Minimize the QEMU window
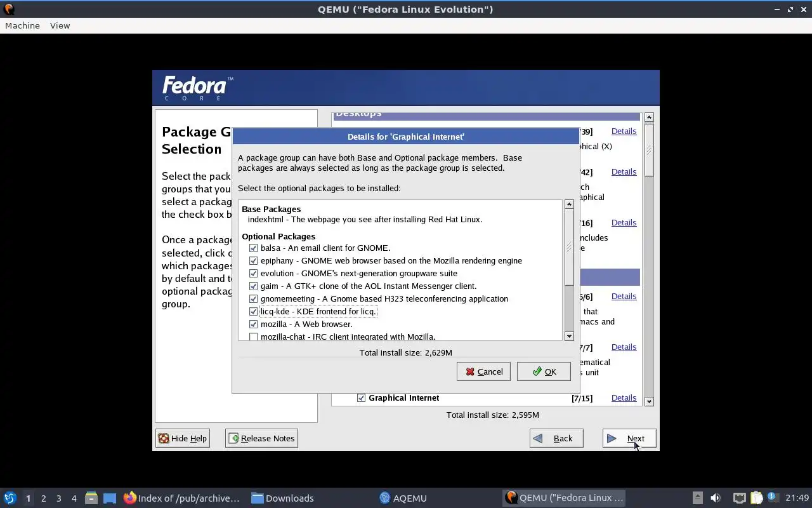 [x=777, y=9]
